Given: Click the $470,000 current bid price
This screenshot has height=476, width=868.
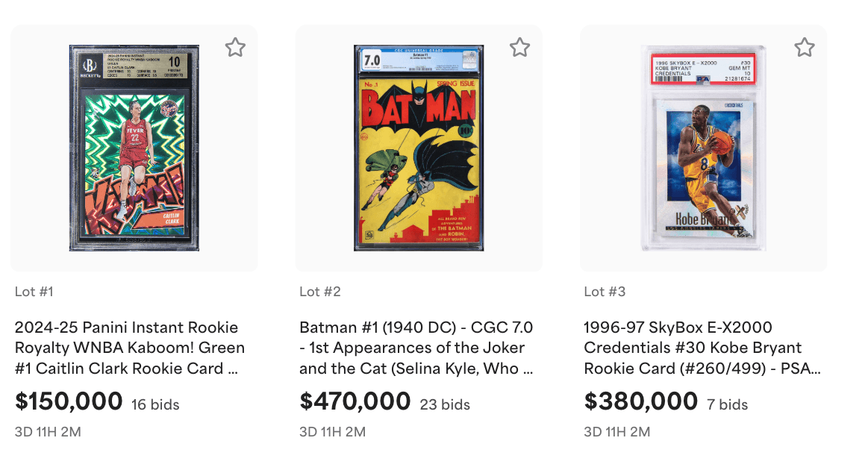Looking at the screenshot, I should [x=355, y=401].
